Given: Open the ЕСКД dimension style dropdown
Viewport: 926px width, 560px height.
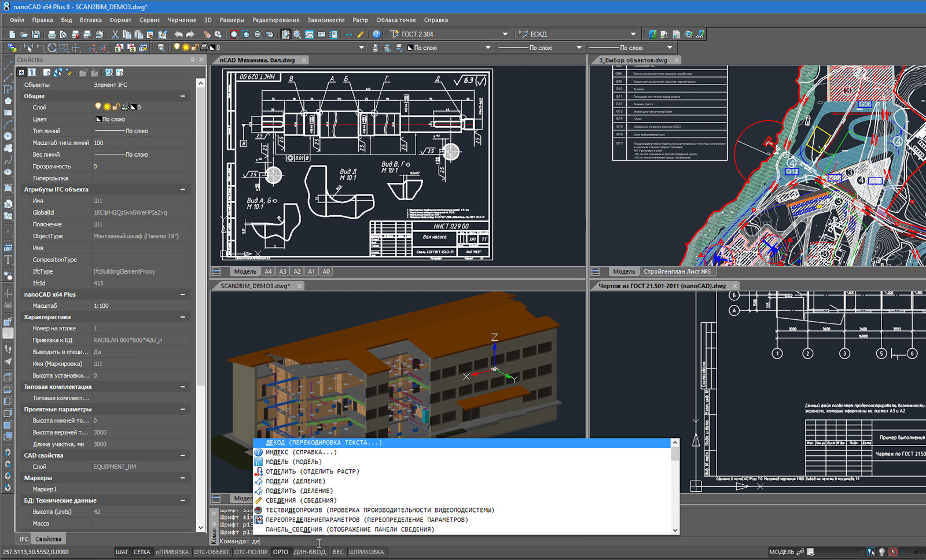Looking at the screenshot, I should tap(633, 34).
